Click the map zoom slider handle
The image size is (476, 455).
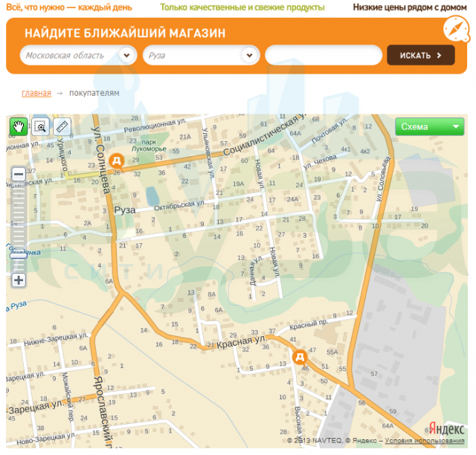click(18, 255)
